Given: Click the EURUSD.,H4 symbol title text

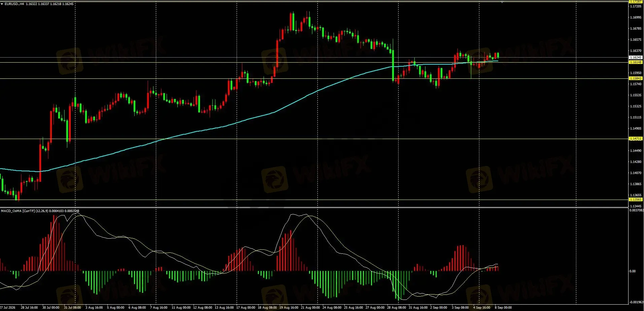Looking at the screenshot, I should tap(14, 4).
